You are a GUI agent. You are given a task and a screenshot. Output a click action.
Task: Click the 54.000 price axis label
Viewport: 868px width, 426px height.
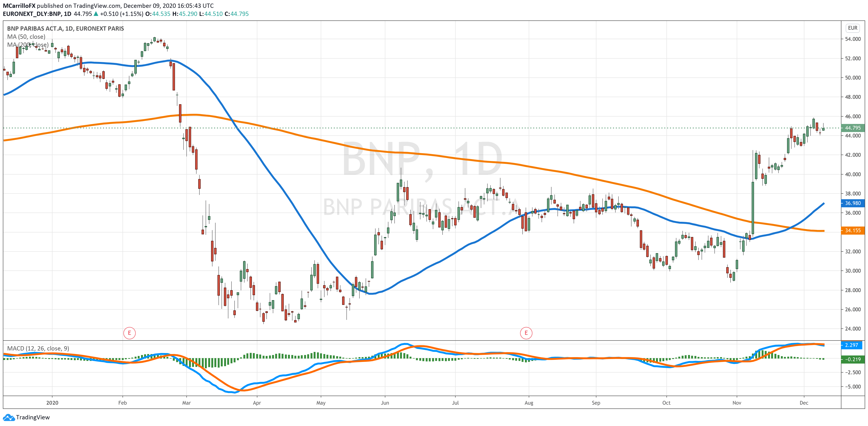click(x=853, y=39)
